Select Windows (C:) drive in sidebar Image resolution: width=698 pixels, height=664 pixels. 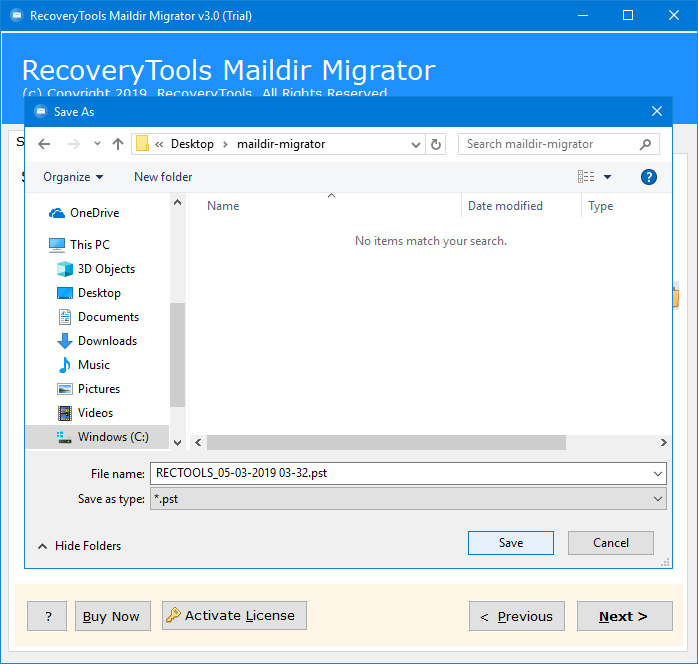[97, 437]
